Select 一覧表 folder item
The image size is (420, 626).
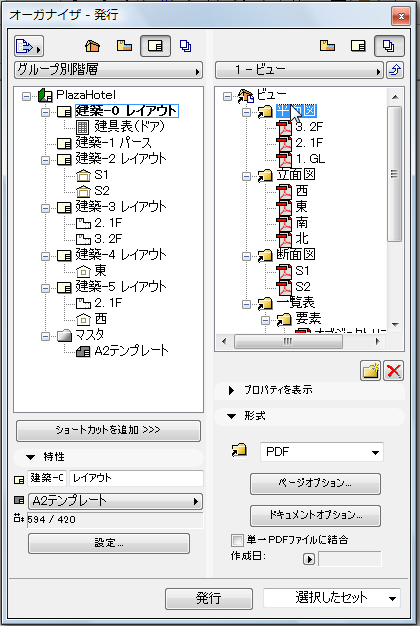click(296, 303)
